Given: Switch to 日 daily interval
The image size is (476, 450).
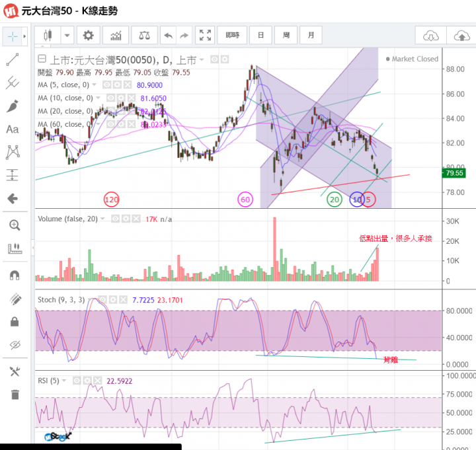Looking at the screenshot, I should coord(260,36).
